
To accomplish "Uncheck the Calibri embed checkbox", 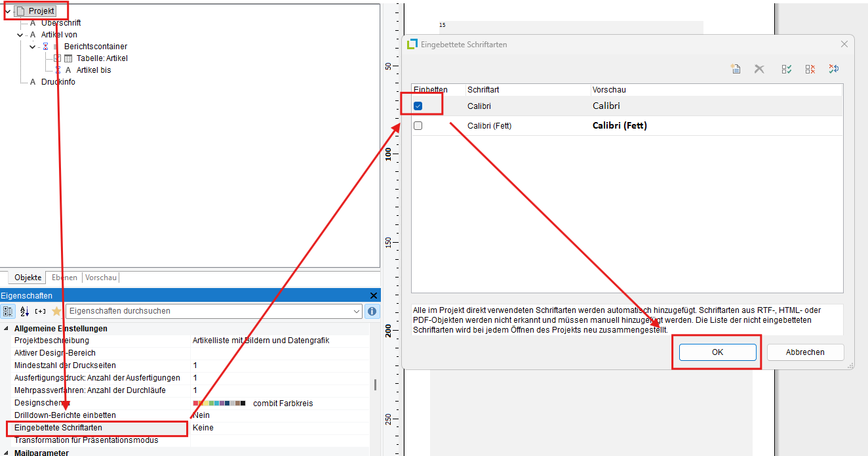I will coord(418,106).
